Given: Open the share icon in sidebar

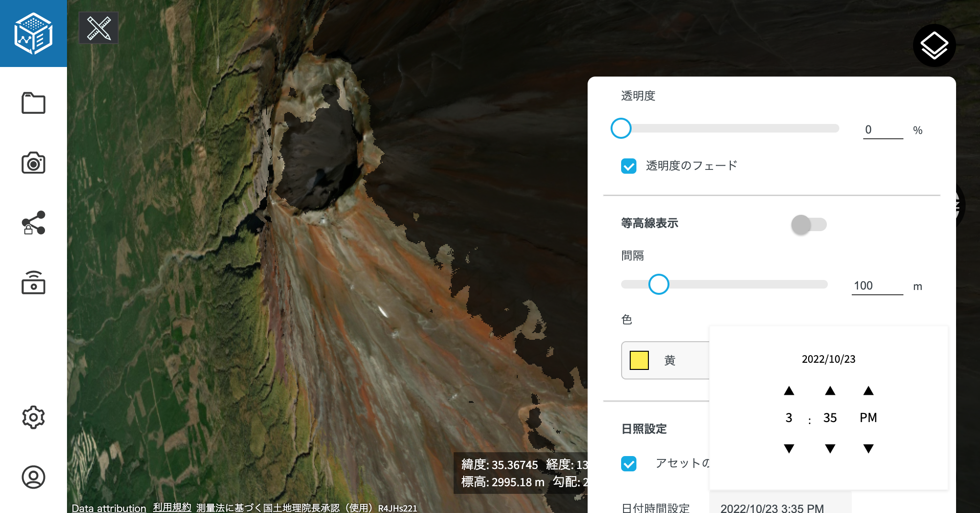Looking at the screenshot, I should pos(33,223).
